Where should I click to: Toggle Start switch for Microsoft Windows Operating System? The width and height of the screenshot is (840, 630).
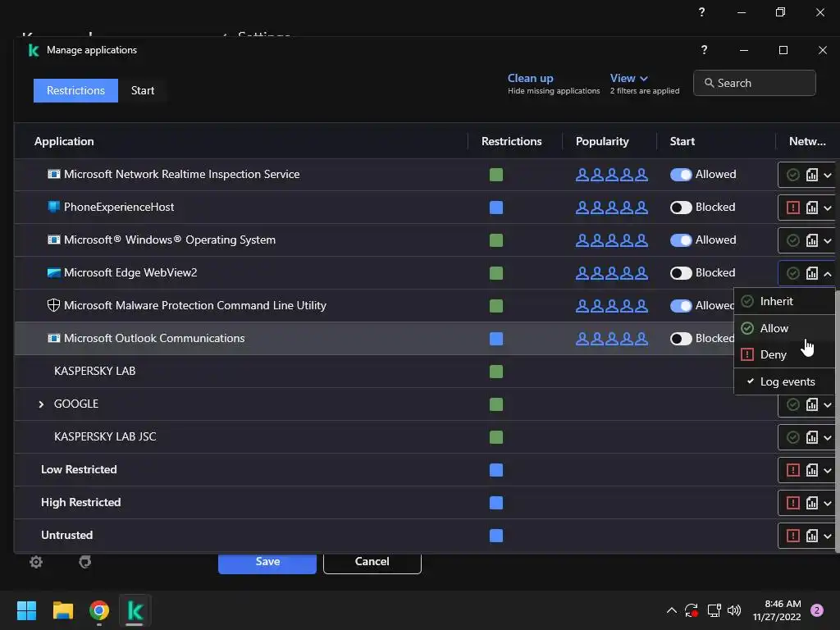681,240
